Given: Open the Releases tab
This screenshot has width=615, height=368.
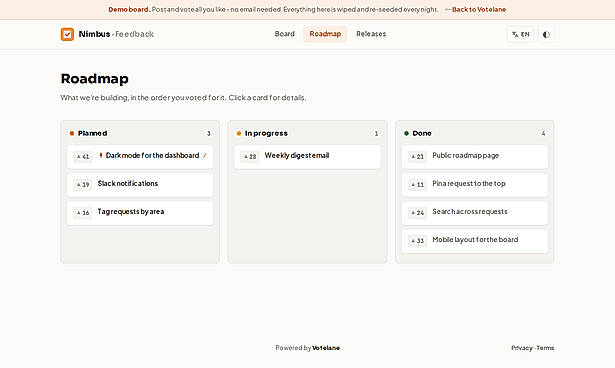Looking at the screenshot, I should [x=371, y=34].
